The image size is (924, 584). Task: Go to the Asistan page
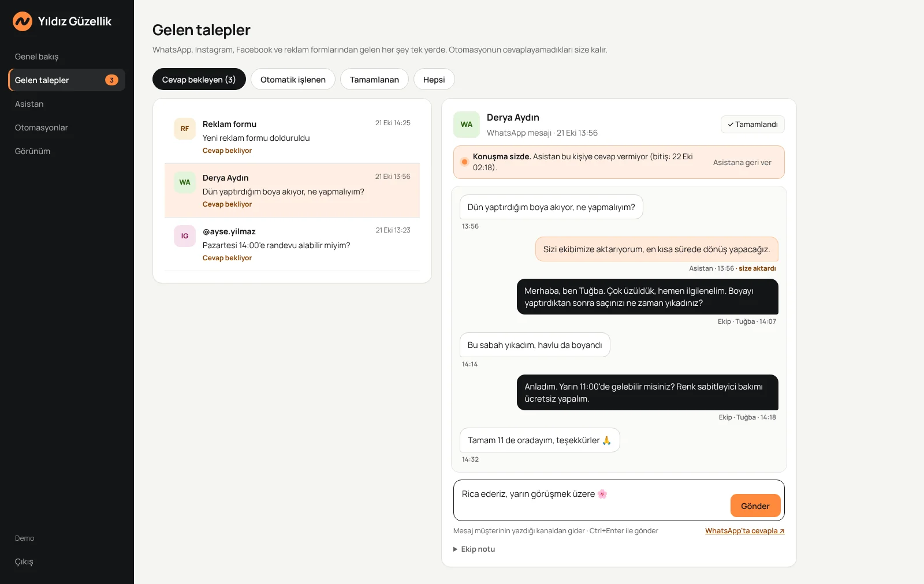(66, 104)
